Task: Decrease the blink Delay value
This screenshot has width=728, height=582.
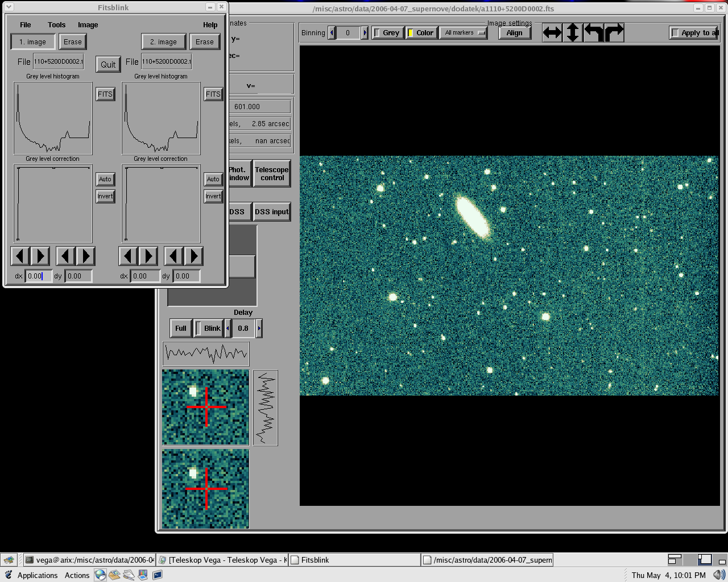Action: [228, 329]
